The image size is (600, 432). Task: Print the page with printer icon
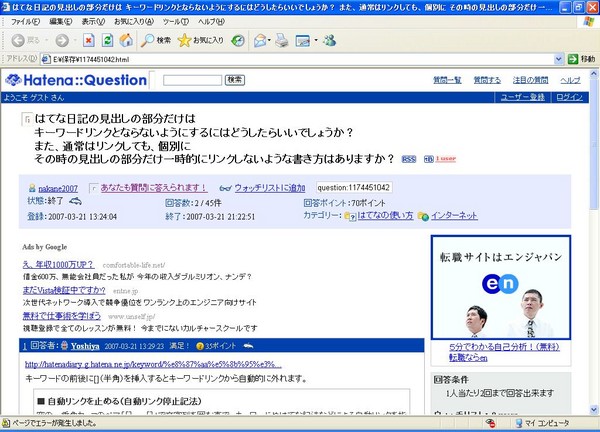(x=282, y=40)
